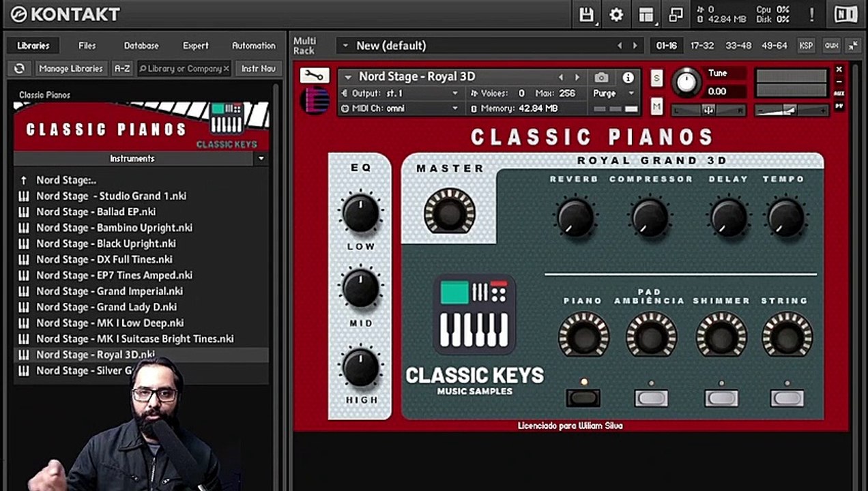Open MIDI Ch omni dropdown
This screenshot has height=491, width=868.
[x=400, y=108]
